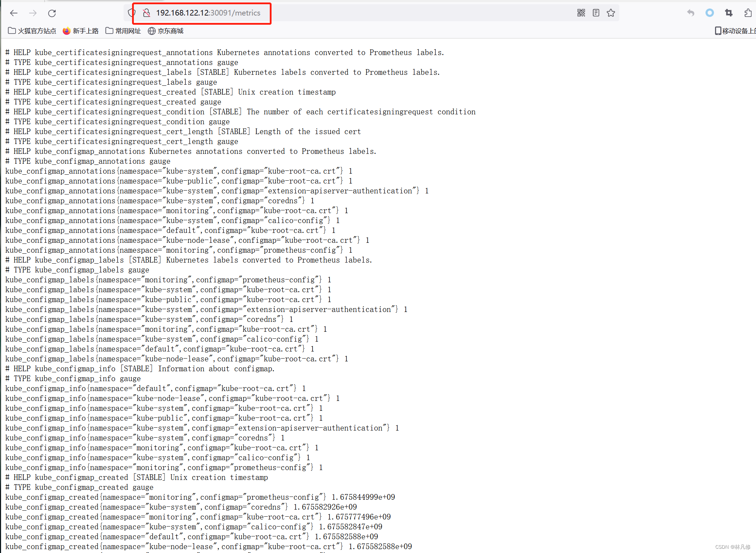Screen dimensions: 756x553
Task: Open the extensions puzzle-piece icon
Action: click(748, 13)
